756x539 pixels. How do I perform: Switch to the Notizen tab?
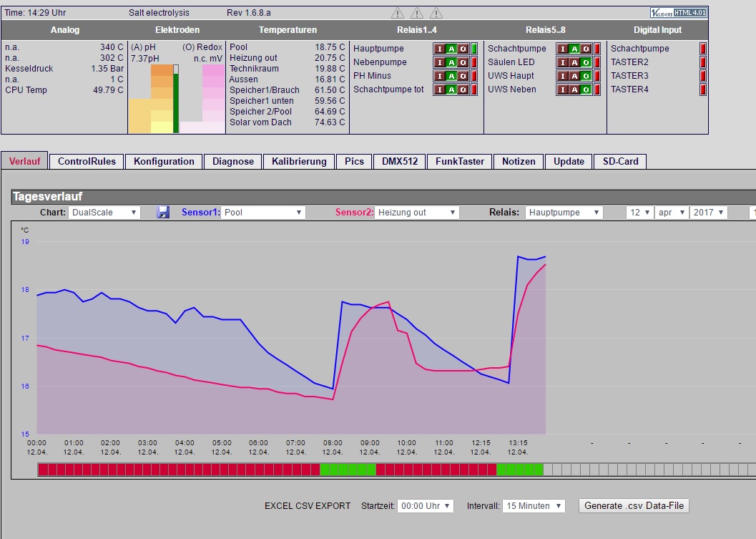[519, 161]
